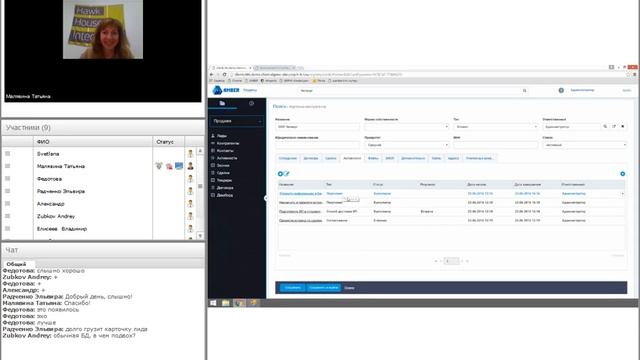Image resolution: width=640 pixels, height=360 pixels.
Task: Click the person icon in Zubkov Andrey's row
Action: pos(190,216)
